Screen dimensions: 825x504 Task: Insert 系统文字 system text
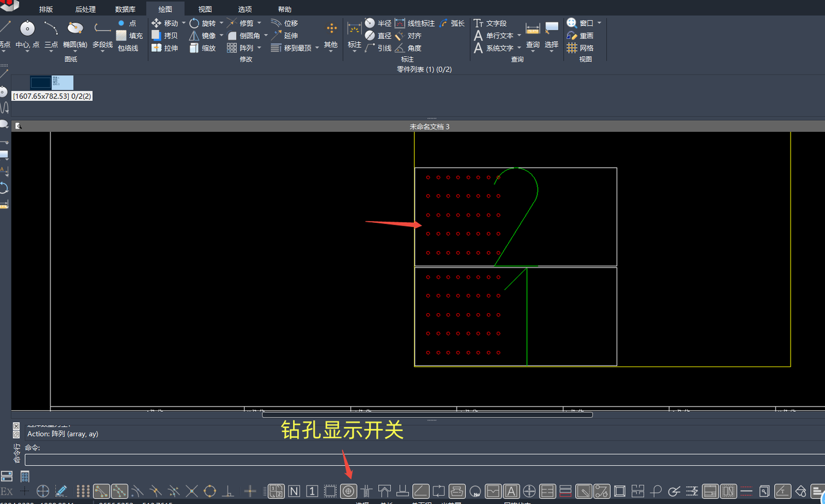[x=494, y=48]
